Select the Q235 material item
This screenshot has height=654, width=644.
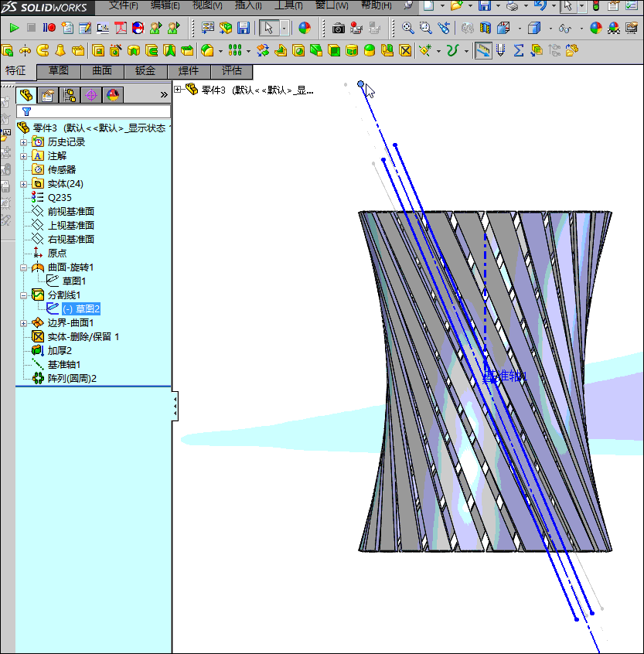[x=60, y=198]
